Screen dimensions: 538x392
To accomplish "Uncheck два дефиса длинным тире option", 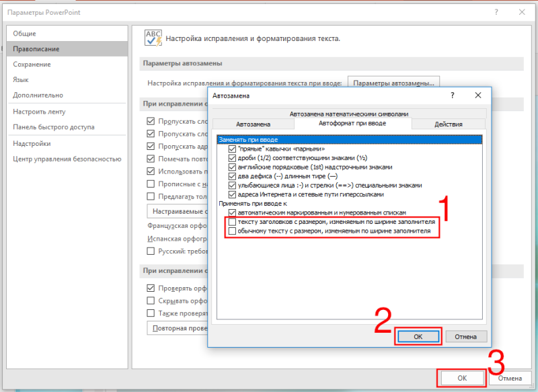I will (232, 176).
